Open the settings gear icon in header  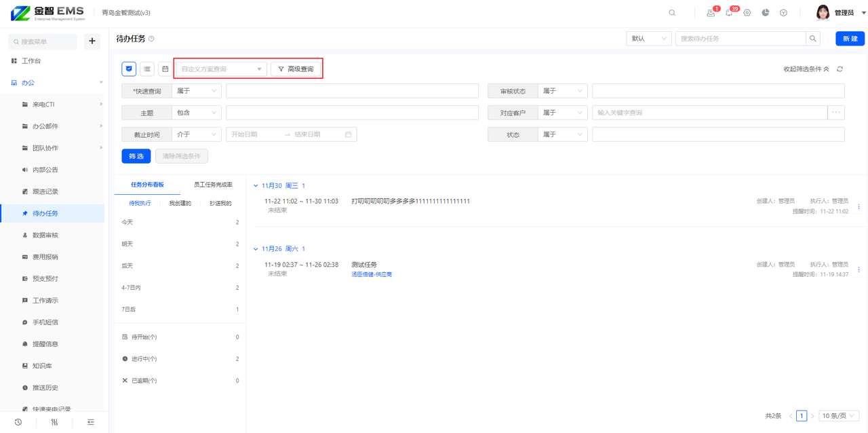(747, 13)
